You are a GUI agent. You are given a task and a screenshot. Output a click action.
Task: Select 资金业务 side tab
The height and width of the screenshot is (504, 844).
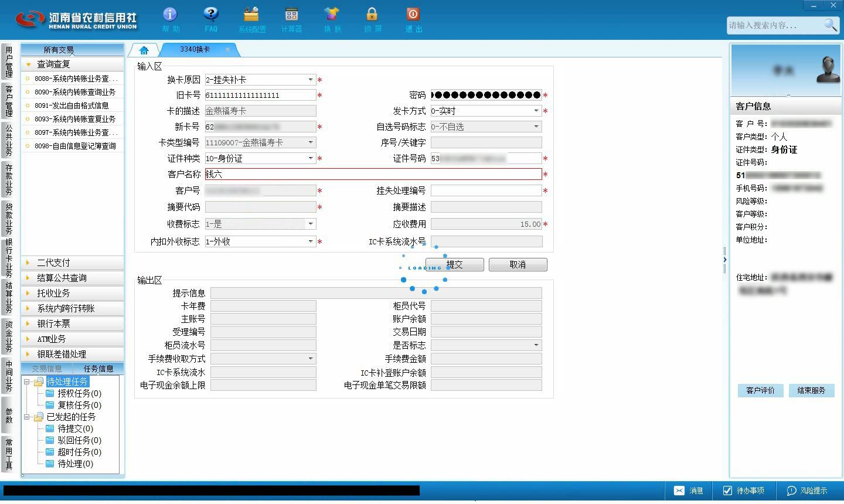[9, 336]
